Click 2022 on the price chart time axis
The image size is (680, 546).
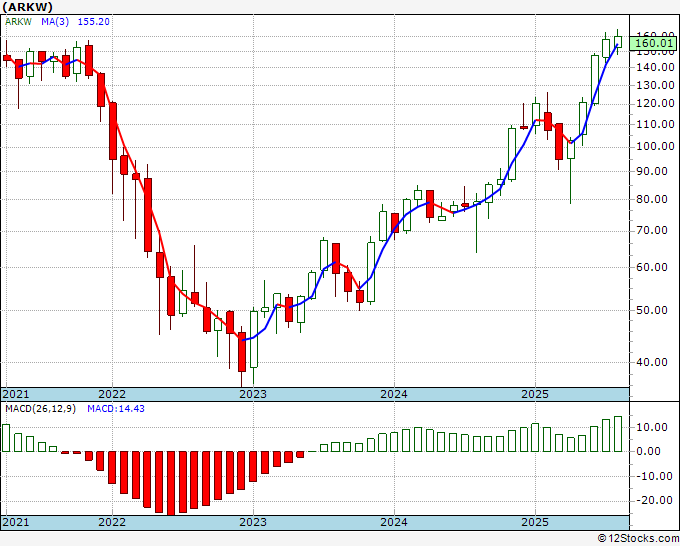pyautogui.click(x=112, y=394)
